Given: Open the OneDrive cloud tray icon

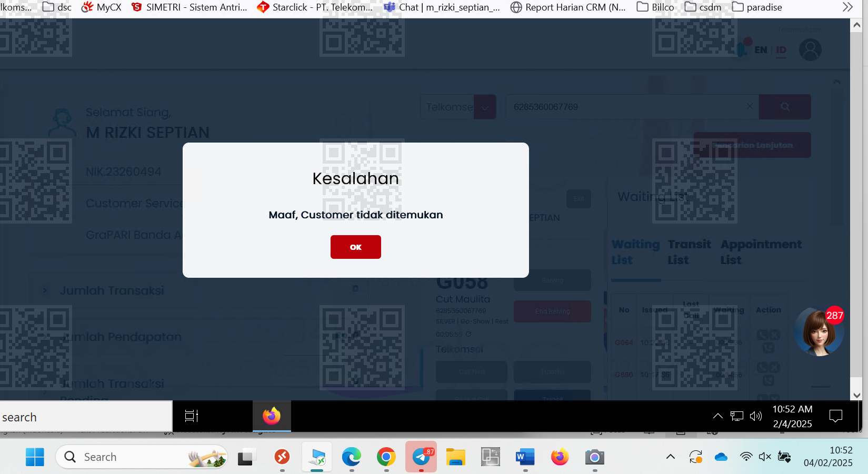Looking at the screenshot, I should [x=721, y=457].
